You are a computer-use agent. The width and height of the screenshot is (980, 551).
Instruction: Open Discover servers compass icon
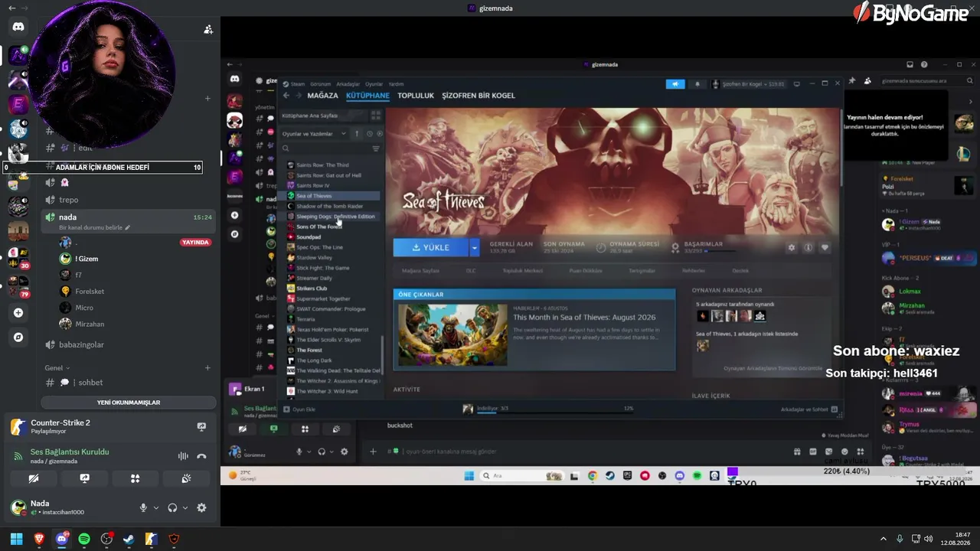18,337
